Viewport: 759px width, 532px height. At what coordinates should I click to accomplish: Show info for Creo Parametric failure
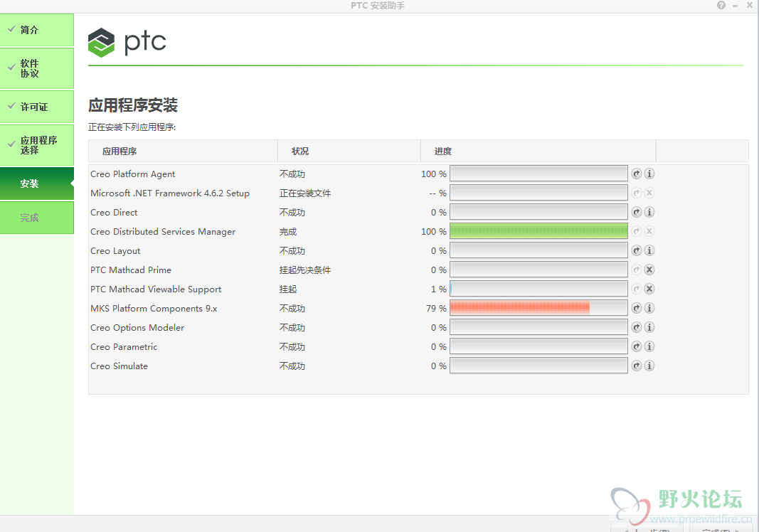[649, 346]
